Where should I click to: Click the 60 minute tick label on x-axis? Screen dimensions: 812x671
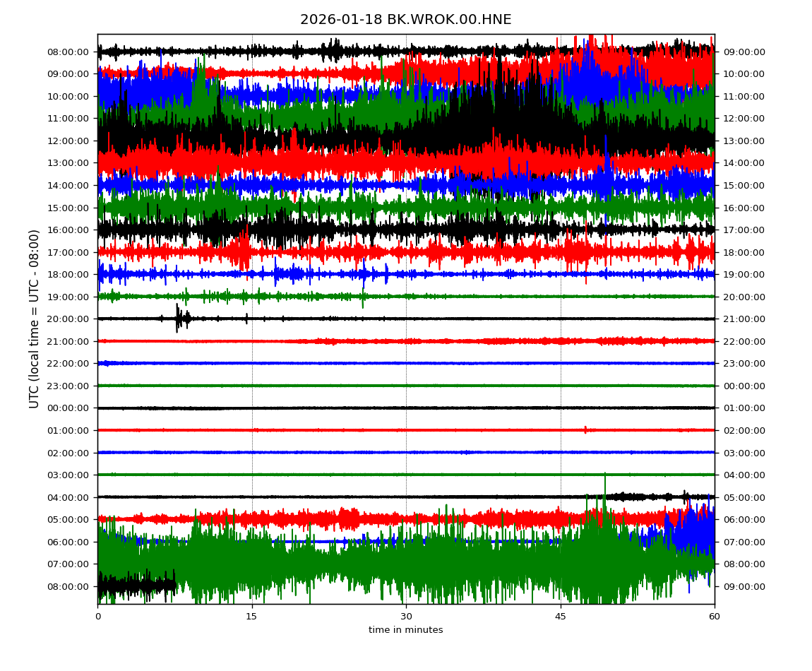pyautogui.click(x=715, y=617)
